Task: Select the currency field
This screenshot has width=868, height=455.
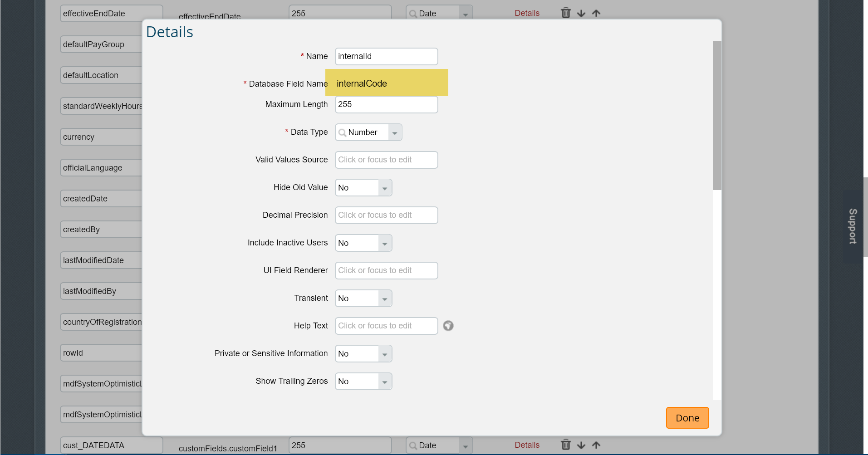Action: point(101,137)
